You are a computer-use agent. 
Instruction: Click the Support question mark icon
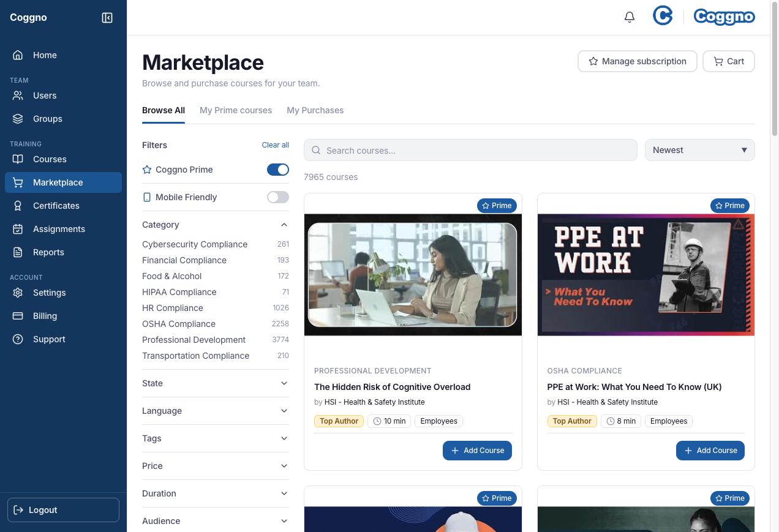[x=18, y=339]
